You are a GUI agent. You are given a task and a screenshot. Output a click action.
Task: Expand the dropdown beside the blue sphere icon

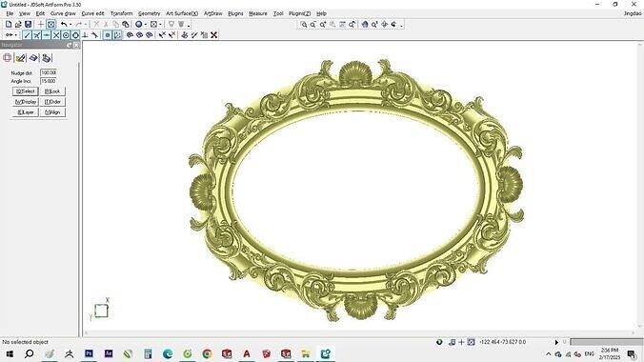(x=146, y=25)
